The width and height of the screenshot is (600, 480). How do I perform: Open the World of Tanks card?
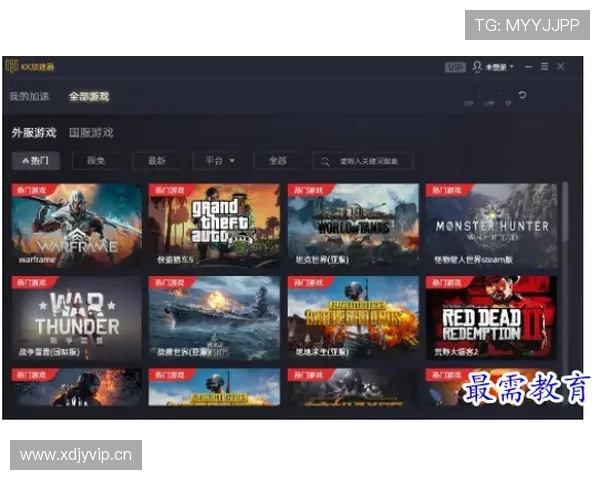coord(353,225)
